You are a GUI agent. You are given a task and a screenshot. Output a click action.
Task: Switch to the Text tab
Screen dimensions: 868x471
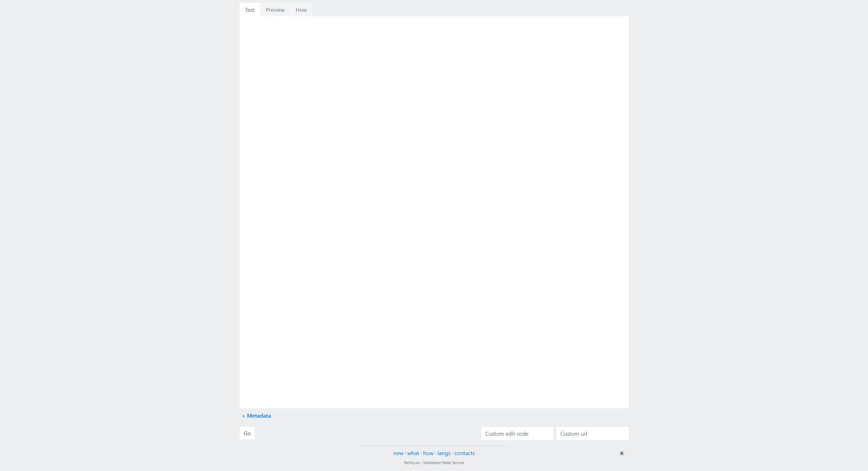pyautogui.click(x=250, y=10)
